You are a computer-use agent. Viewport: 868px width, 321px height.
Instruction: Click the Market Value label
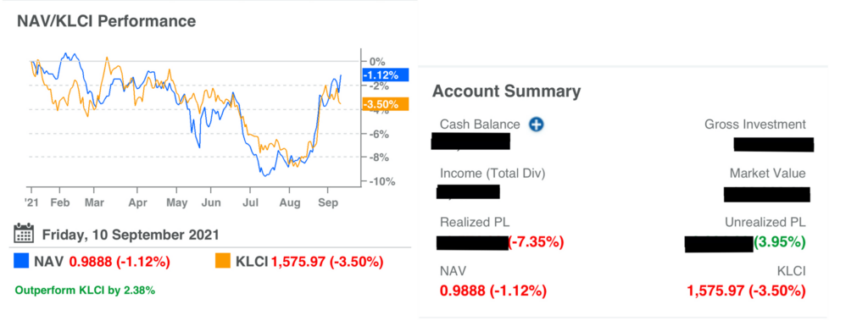(x=767, y=174)
